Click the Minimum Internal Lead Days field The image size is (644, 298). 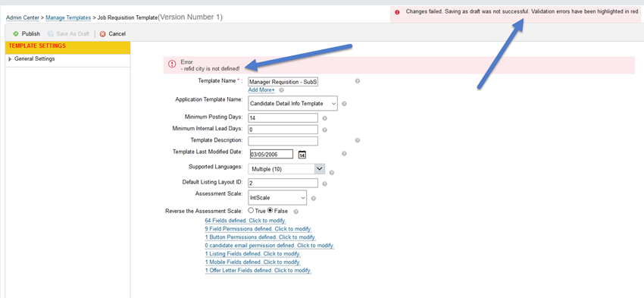pos(283,130)
